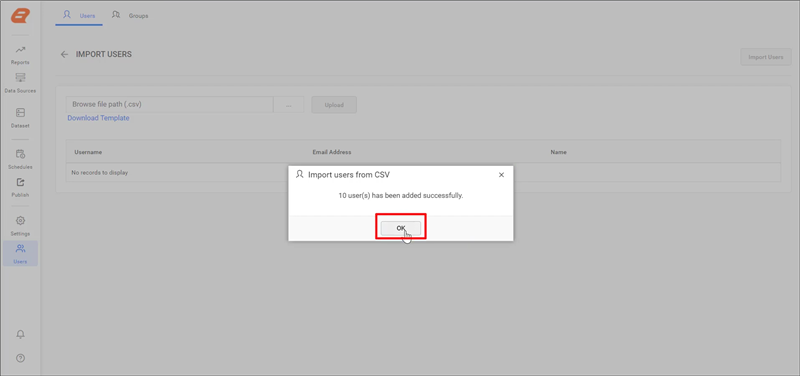Image resolution: width=800 pixels, height=376 pixels.
Task: Click the OK button in the dialog
Action: (401, 228)
